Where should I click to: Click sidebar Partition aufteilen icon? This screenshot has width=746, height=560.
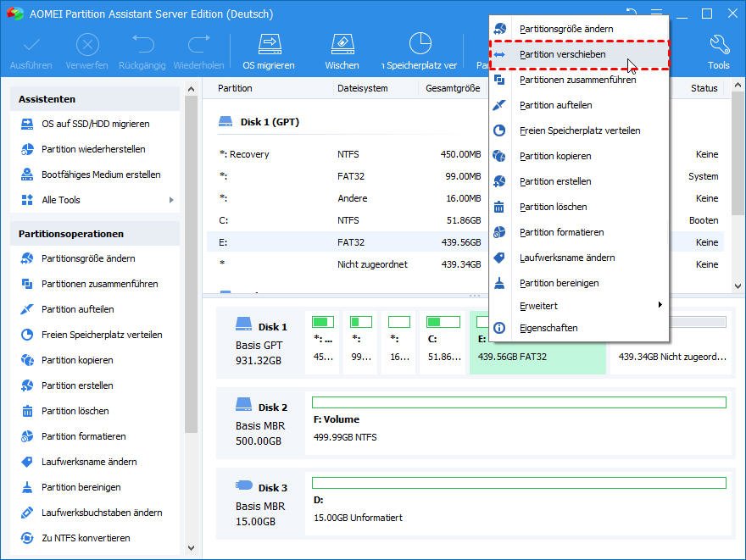pyautogui.click(x=27, y=309)
